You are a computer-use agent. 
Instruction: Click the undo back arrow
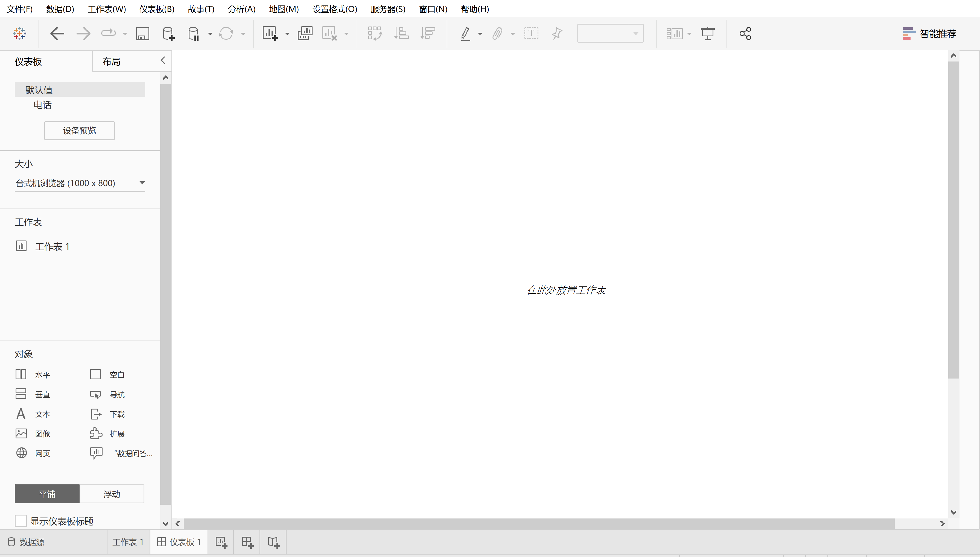click(x=57, y=34)
